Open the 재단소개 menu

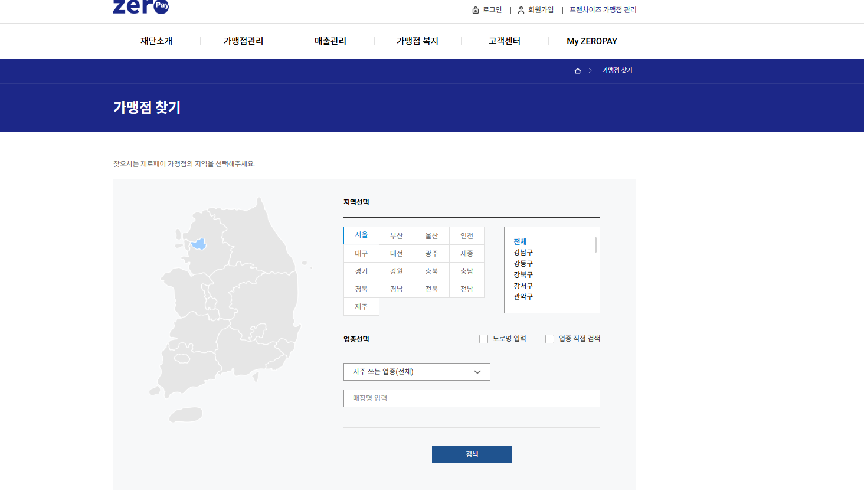tap(156, 41)
